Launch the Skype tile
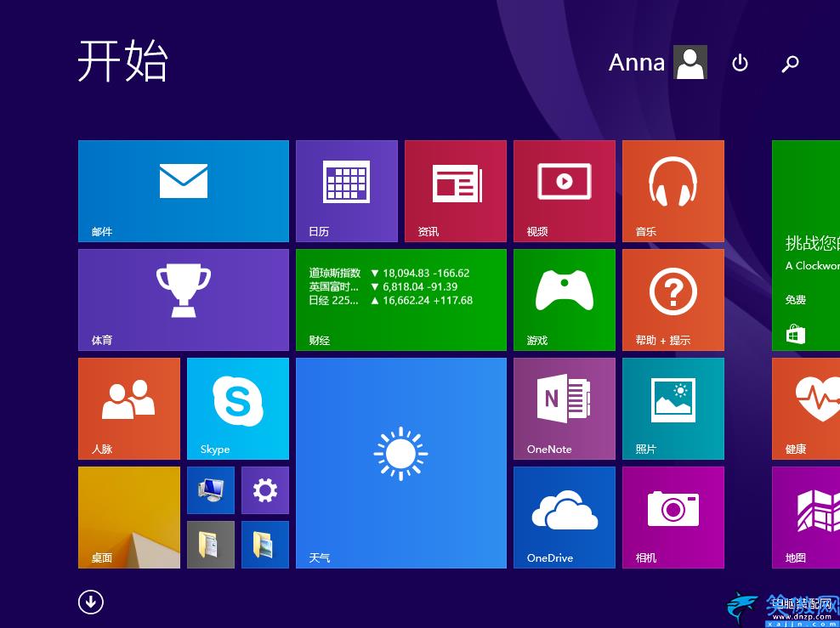 [x=238, y=409]
